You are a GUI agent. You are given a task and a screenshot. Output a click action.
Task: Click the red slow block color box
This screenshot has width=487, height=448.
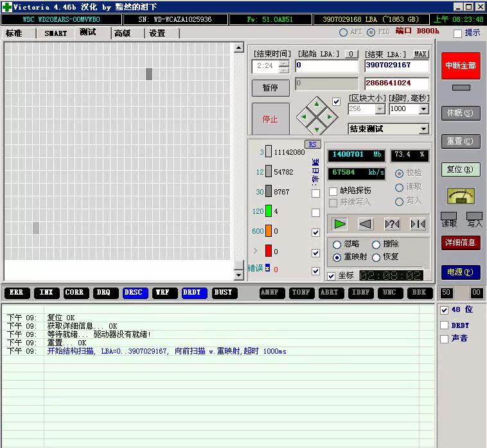coord(269,251)
